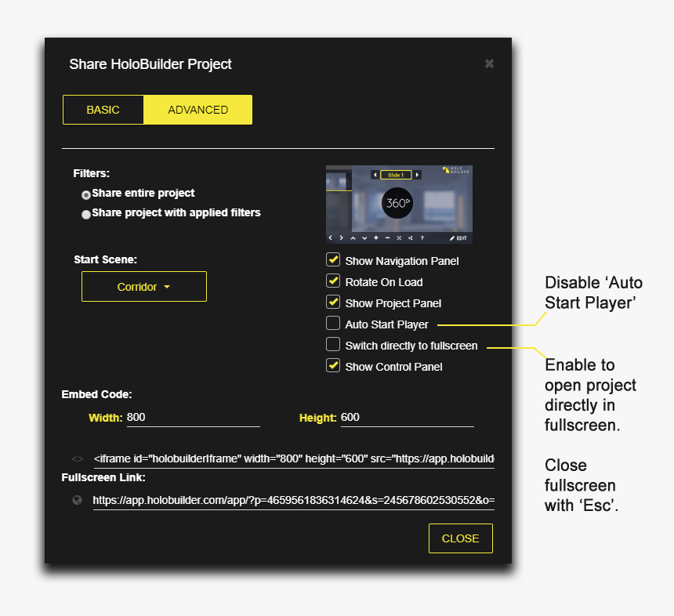This screenshot has width=674, height=616.
Task: Click the 'Share HoloBuilder Project' title
Action: coord(150,64)
